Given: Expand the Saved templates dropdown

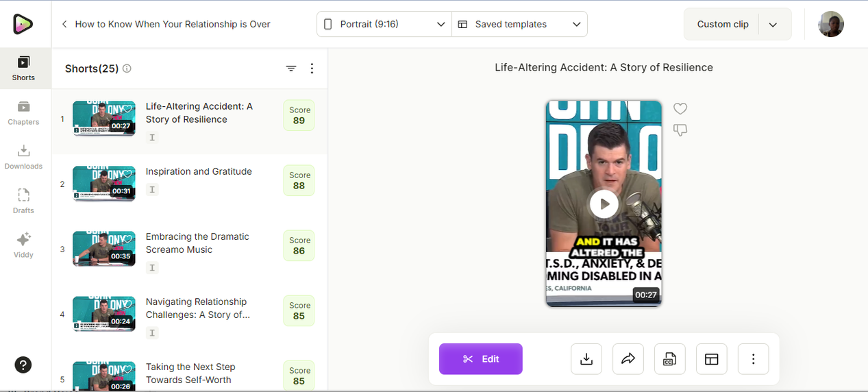Looking at the screenshot, I should tap(519, 24).
